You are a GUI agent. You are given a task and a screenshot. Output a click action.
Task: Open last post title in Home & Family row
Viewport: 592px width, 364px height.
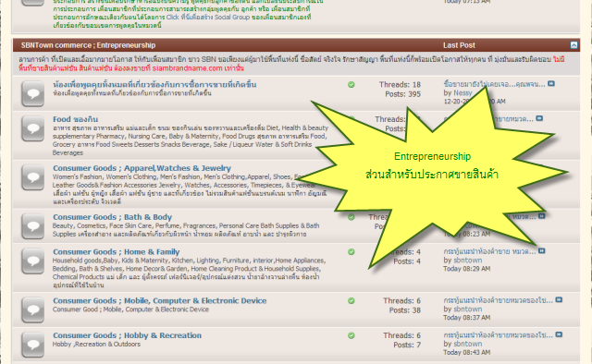coord(489,251)
